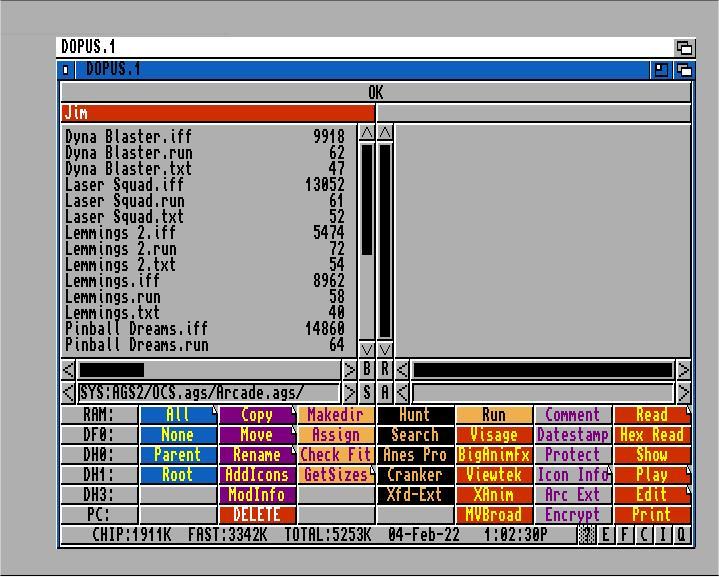
Task: Click left lister horizontal scroll left arrow
Action: (x=68, y=370)
